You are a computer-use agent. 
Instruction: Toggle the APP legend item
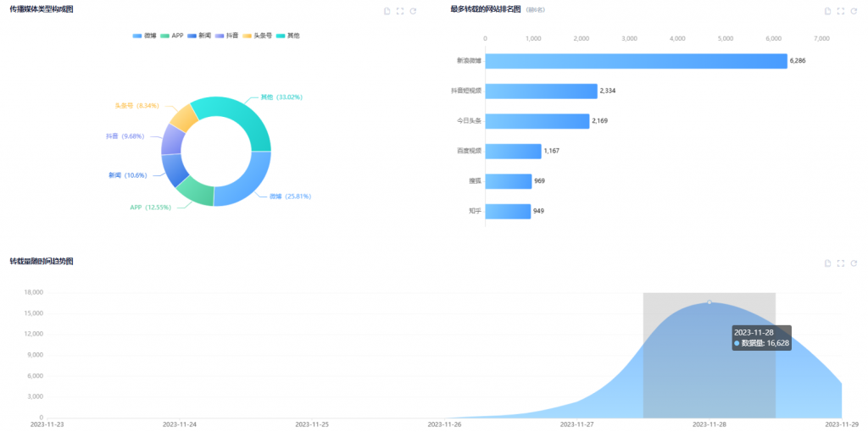pyautogui.click(x=172, y=36)
